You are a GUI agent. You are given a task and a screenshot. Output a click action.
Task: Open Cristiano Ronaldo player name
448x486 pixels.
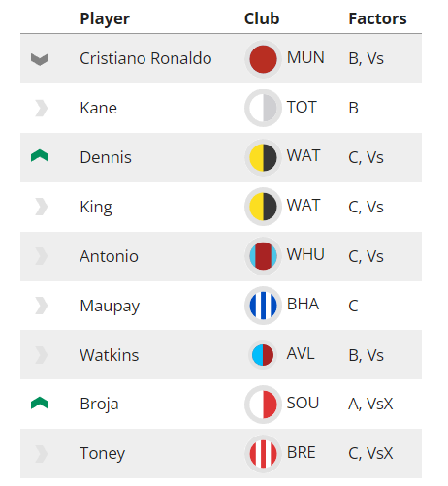[145, 58]
